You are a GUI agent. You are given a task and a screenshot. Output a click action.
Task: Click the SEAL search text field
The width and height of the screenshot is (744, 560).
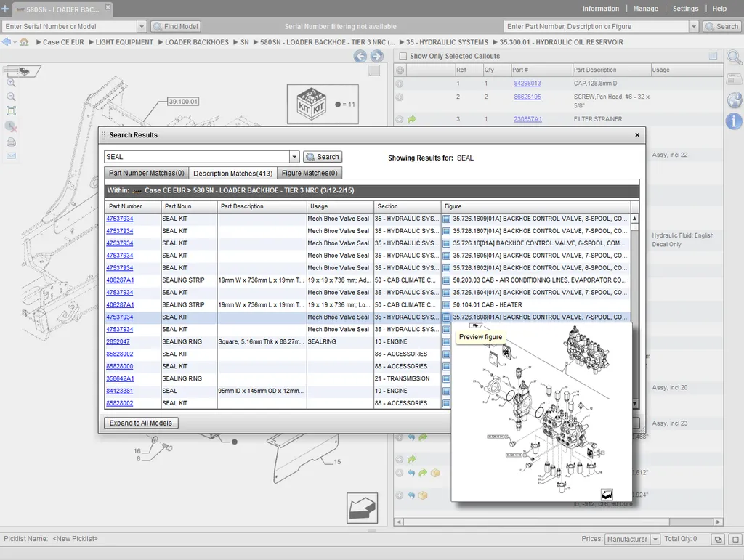coord(197,156)
